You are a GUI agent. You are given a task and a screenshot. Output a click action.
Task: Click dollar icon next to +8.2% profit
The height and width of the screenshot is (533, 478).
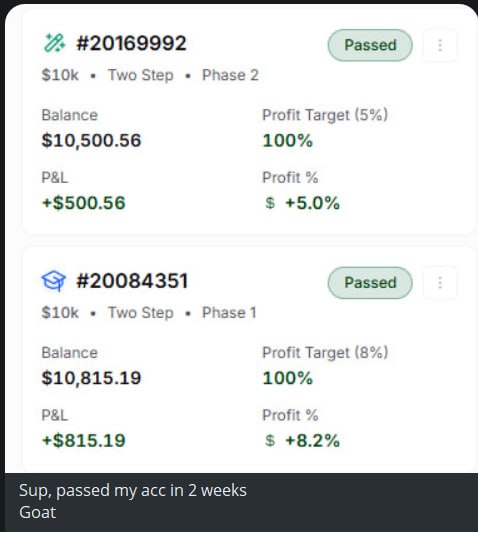[x=270, y=441]
